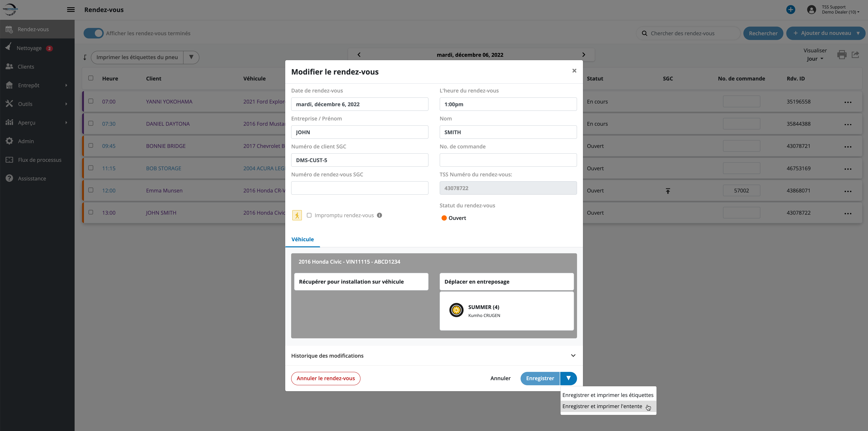Image resolution: width=868 pixels, height=431 pixels.
Task: Toggle Afficher les rendez-vous terminés switch
Action: coord(93,33)
